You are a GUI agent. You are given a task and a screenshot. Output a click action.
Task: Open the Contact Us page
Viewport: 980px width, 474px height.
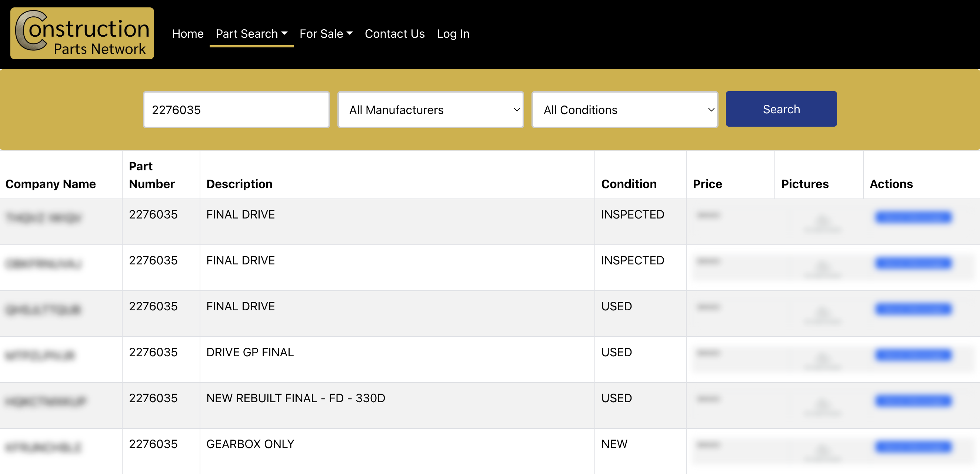pos(394,33)
